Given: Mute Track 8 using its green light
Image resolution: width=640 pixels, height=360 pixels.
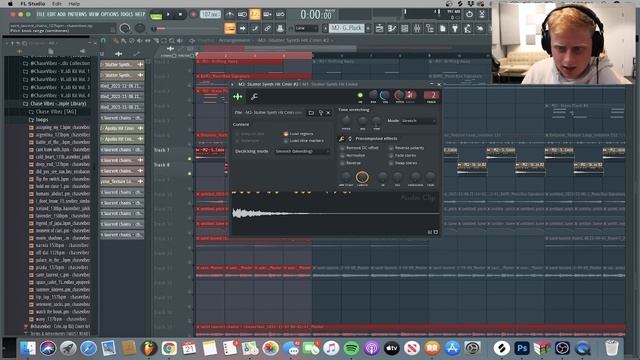Looking at the screenshot, I should (x=189, y=173).
